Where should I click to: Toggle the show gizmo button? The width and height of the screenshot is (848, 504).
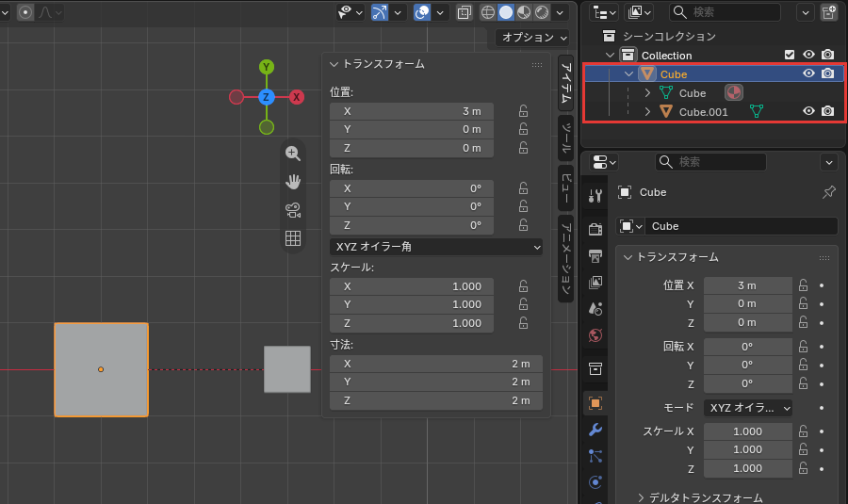[x=380, y=12]
